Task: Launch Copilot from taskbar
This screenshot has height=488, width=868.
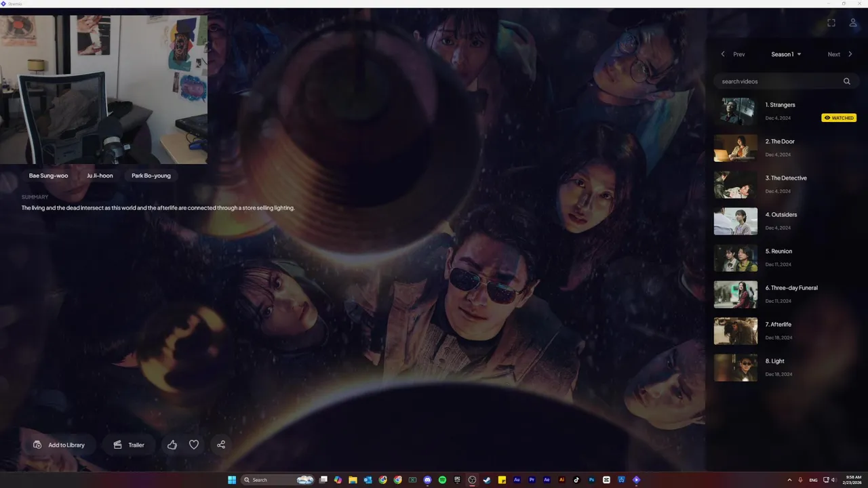Action: pos(338,480)
